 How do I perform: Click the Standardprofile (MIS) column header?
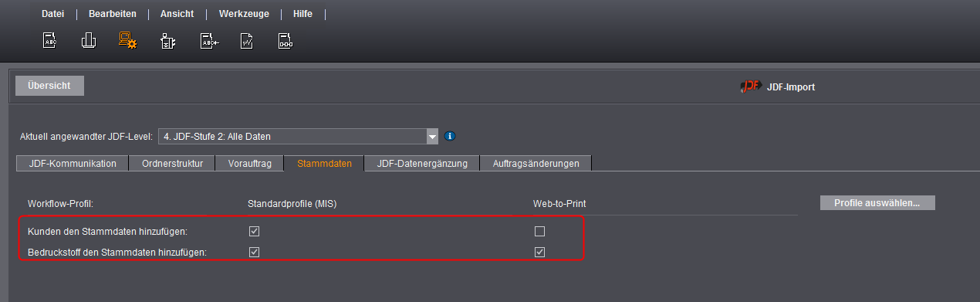pos(292,204)
